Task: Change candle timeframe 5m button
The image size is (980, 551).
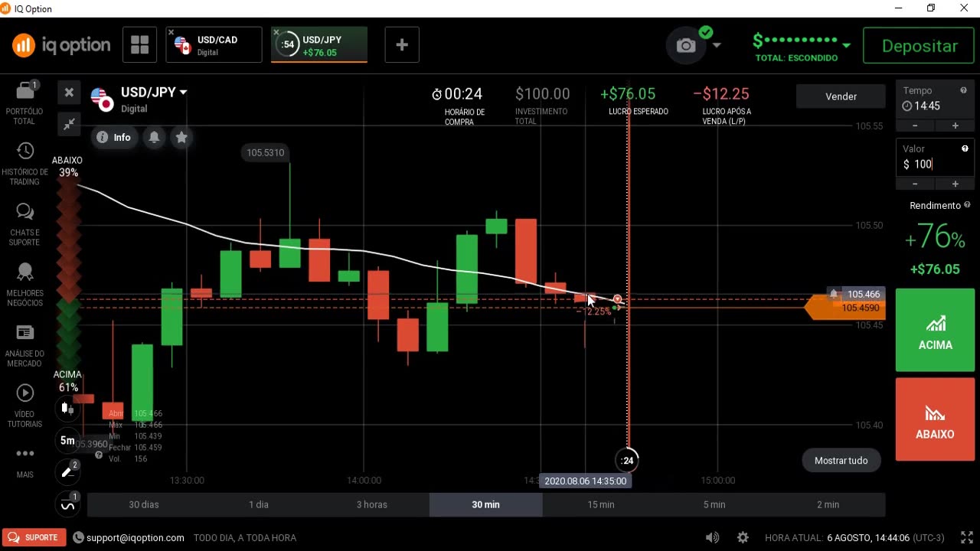Action: coord(68,440)
